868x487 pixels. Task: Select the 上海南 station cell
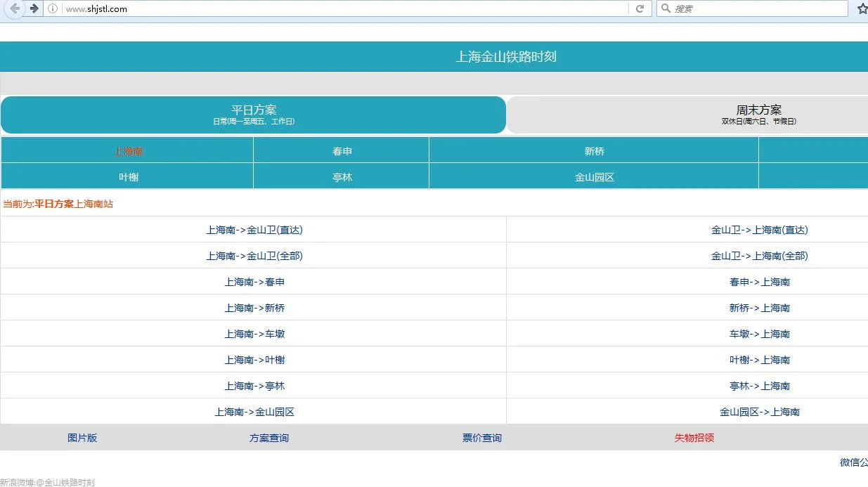click(x=128, y=151)
